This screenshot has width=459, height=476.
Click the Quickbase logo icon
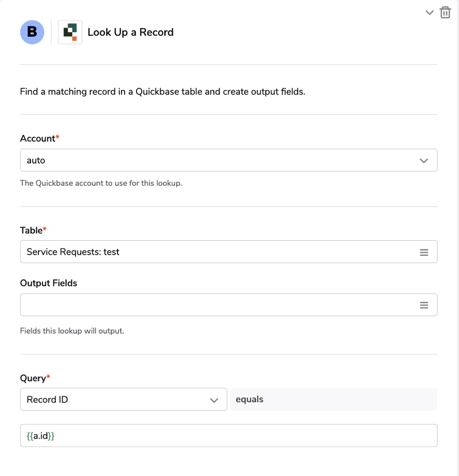point(70,32)
